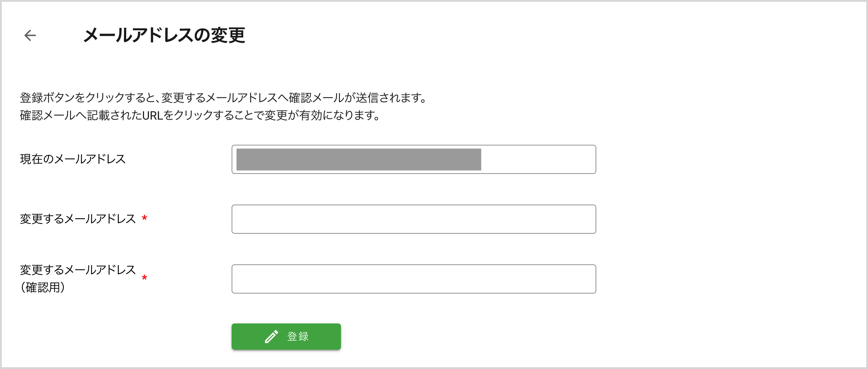Screen dimensions: 868x369
Task: Click the description line starting with 登録ボタン
Action: (x=223, y=98)
